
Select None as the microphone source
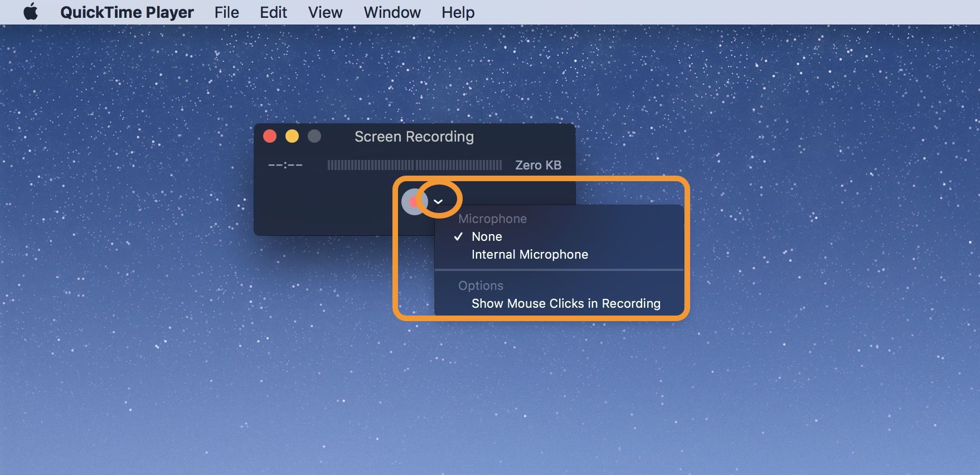487,236
